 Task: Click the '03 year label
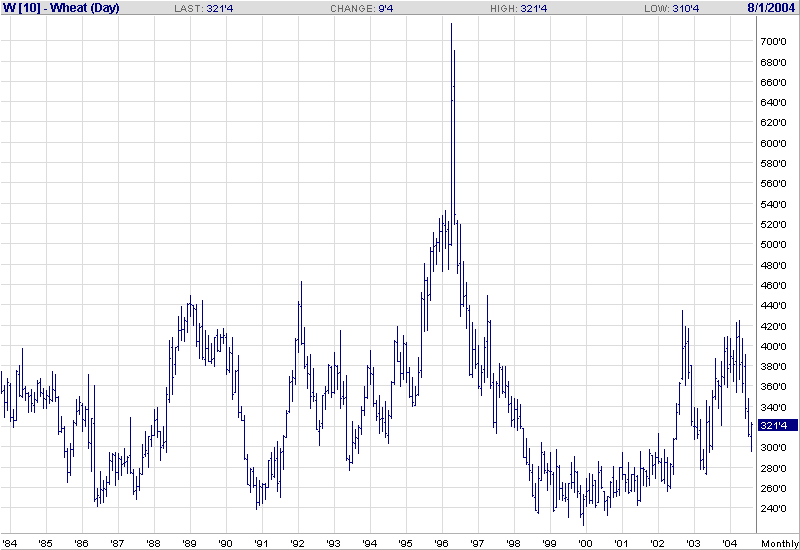point(693,543)
